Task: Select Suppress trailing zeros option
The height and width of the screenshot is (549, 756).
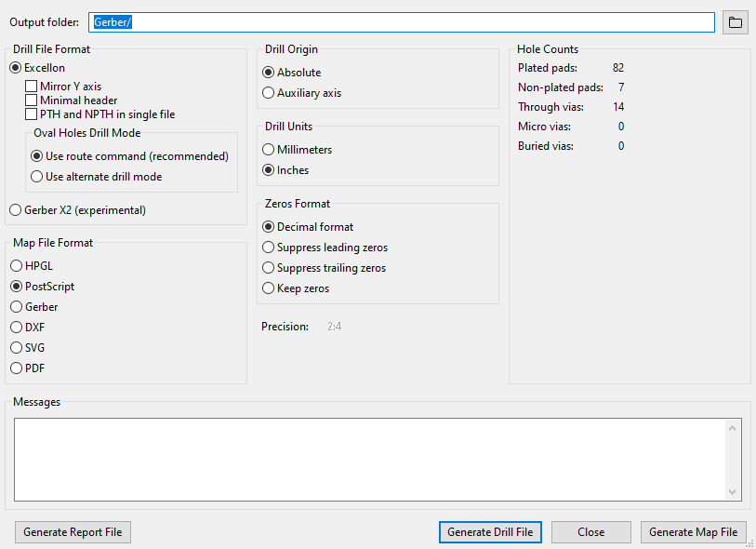Action: point(324,268)
